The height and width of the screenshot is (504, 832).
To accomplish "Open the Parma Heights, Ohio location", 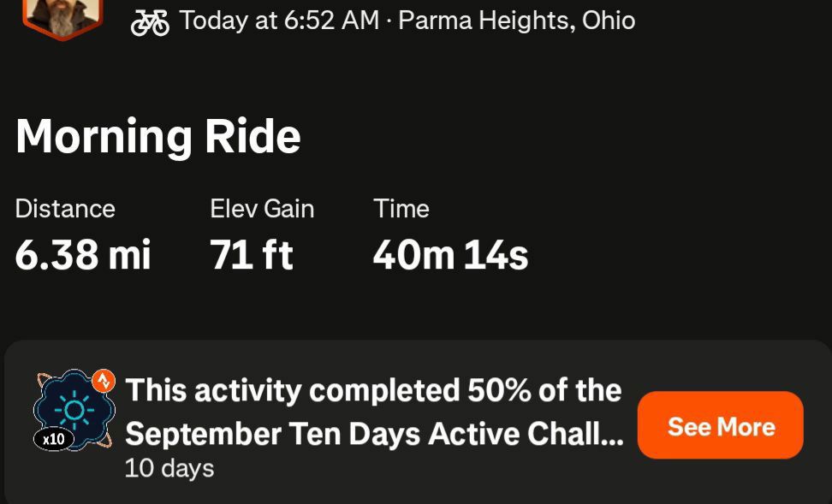I will (517, 21).
